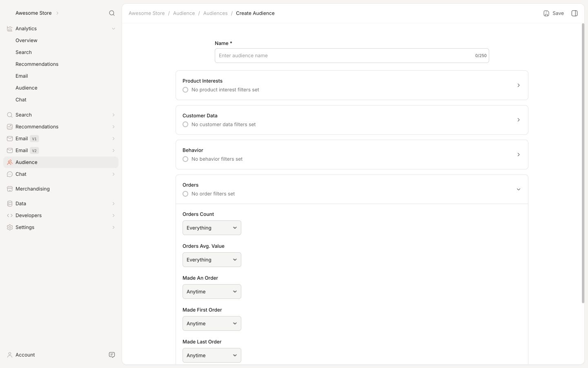Click the Save button label
588x368 pixels.
[558, 13]
